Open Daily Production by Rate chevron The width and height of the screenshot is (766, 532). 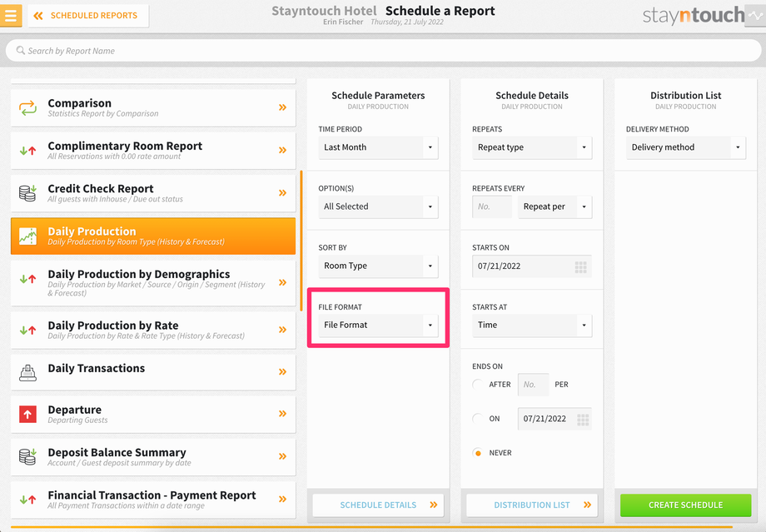[x=282, y=330]
